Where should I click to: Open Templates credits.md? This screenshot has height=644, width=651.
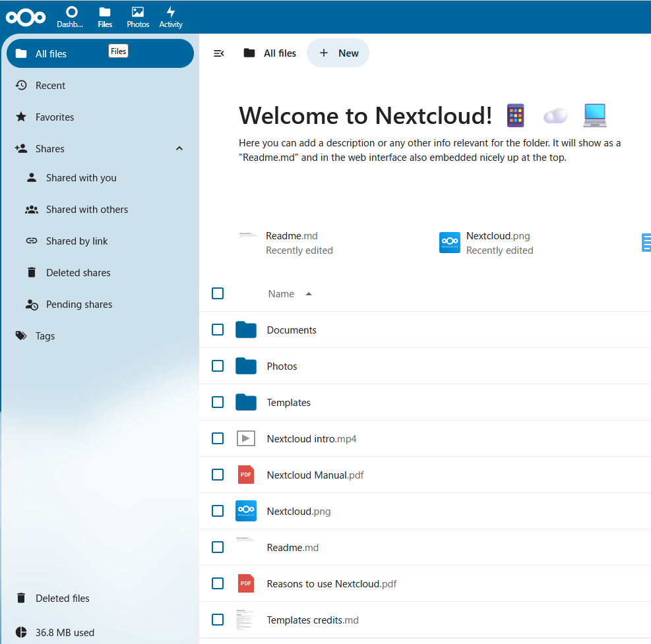pyautogui.click(x=313, y=620)
